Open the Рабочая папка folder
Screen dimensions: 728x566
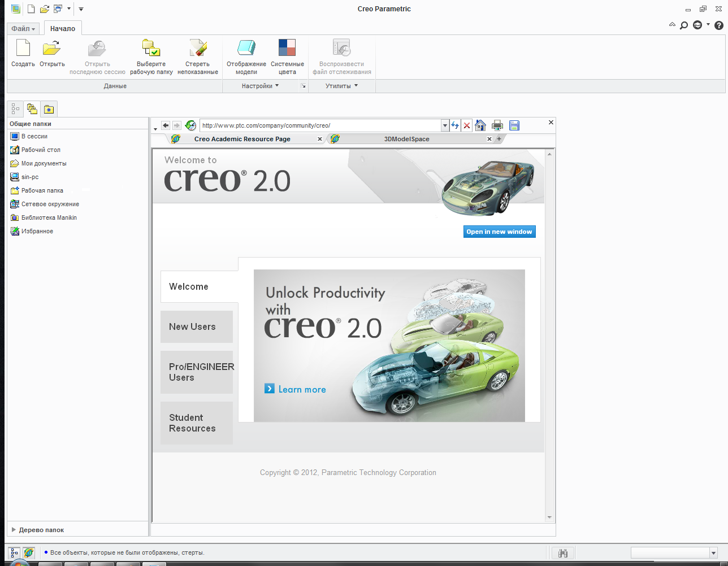37,190
